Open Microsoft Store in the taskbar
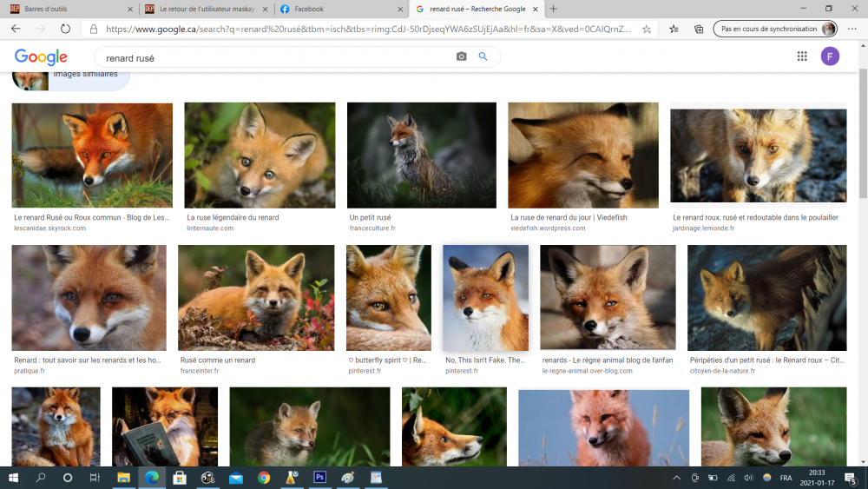Image resolution: width=868 pixels, height=489 pixels. pyautogui.click(x=180, y=478)
